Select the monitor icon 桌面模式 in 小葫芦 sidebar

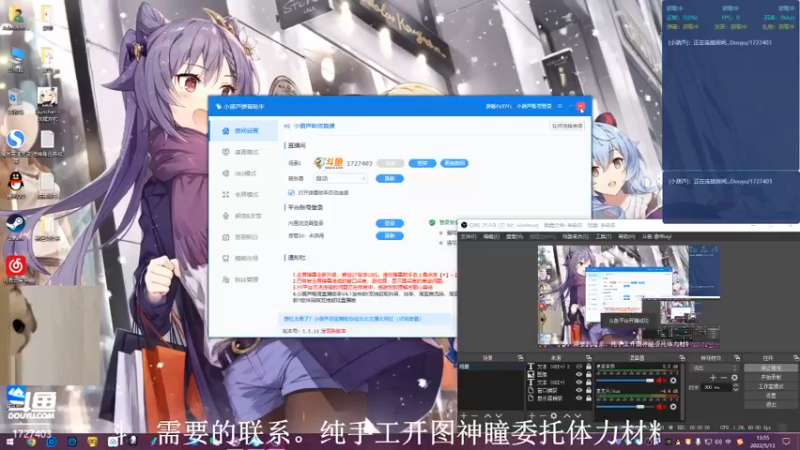tap(226, 152)
